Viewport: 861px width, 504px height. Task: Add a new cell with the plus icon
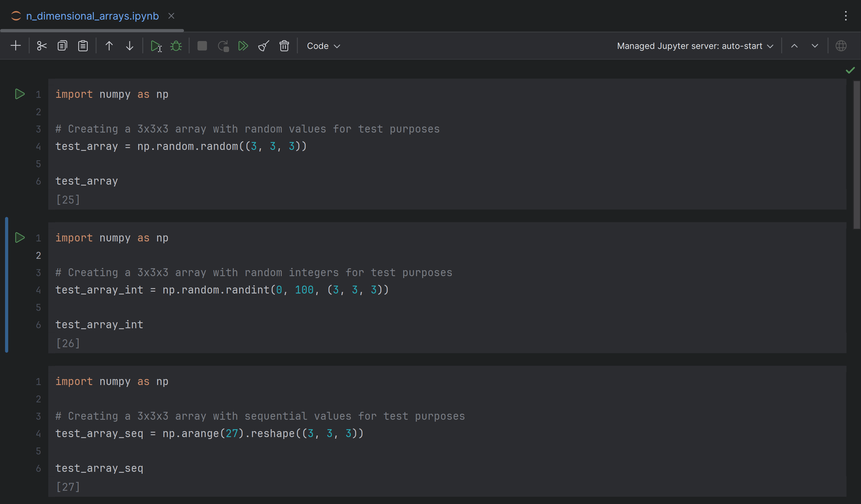tap(16, 46)
